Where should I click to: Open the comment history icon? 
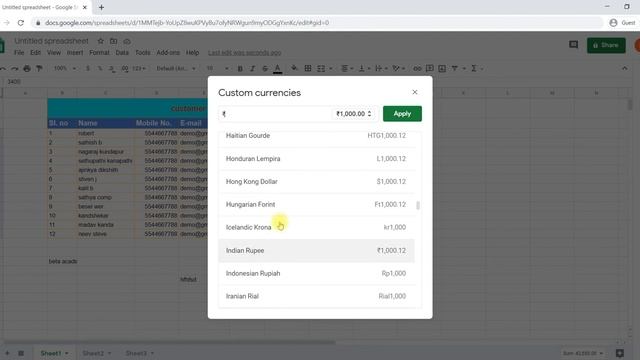(573, 44)
